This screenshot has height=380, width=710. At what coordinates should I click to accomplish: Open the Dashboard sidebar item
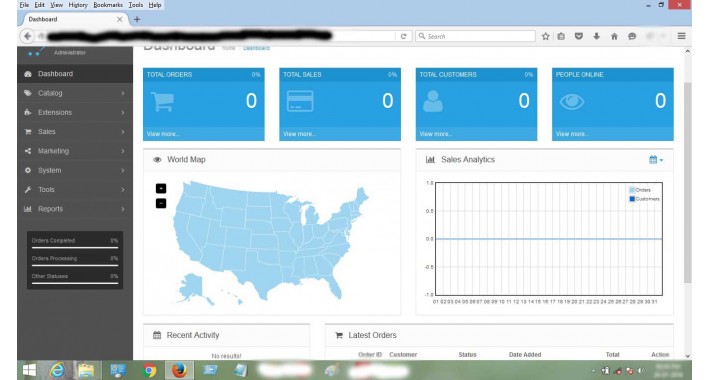click(75, 74)
